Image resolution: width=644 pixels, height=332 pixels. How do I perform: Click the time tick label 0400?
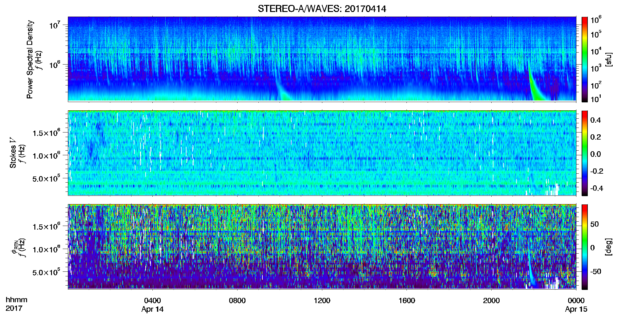point(152,301)
